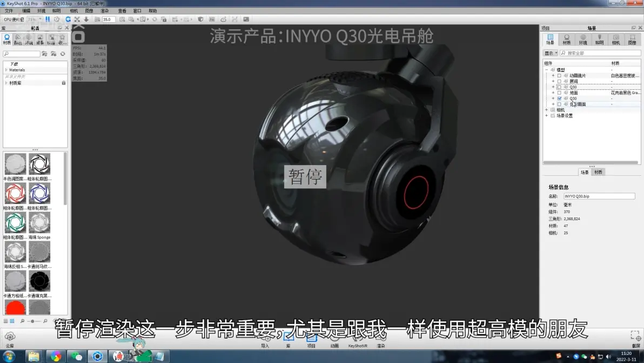Click the pause render icon in toolbar
The height and width of the screenshot is (363, 644).
pyautogui.click(x=48, y=19)
